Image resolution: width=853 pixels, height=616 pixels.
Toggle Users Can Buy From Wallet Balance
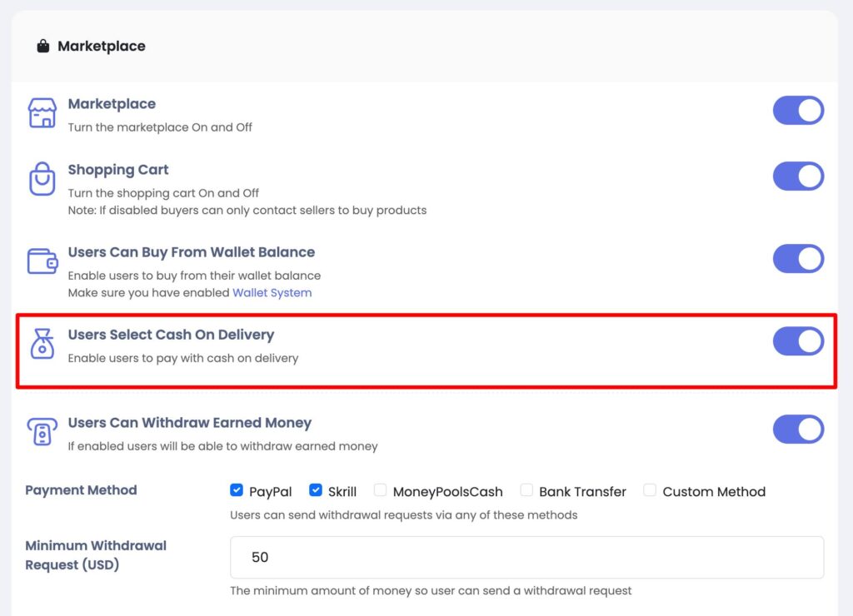pyautogui.click(x=798, y=259)
